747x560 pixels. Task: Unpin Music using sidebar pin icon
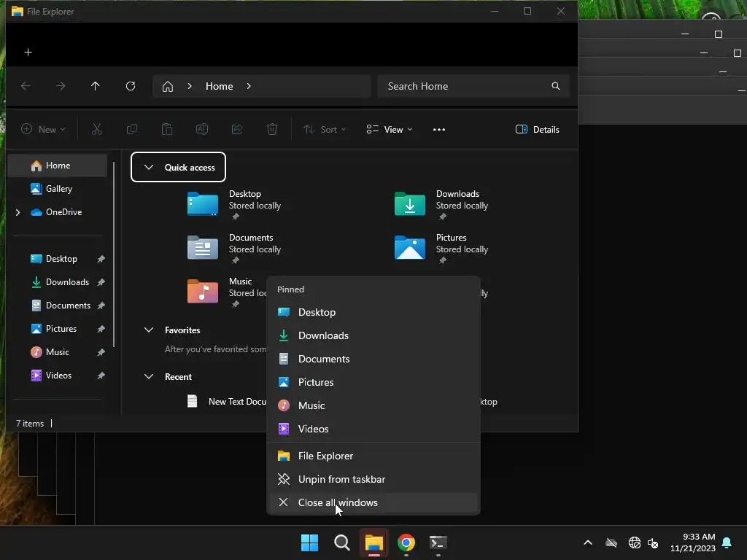[101, 352]
